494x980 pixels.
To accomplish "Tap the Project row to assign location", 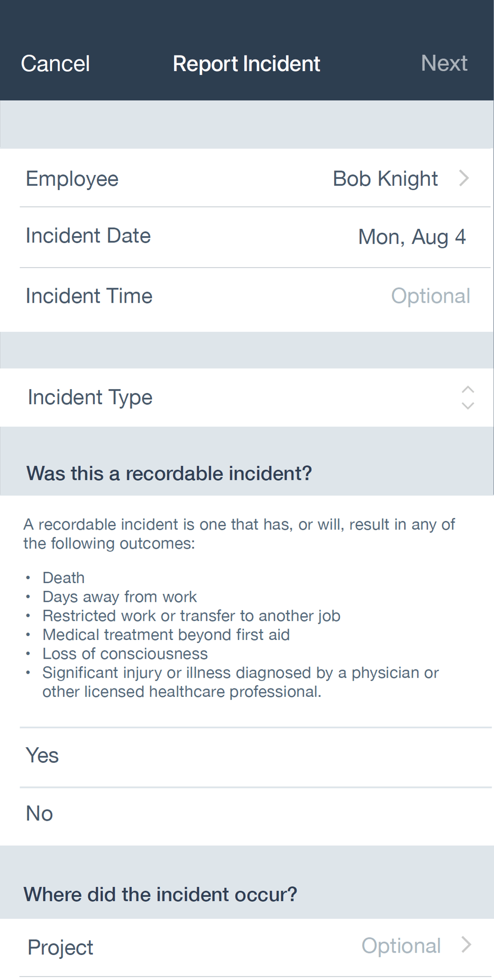I will click(x=60, y=946).
